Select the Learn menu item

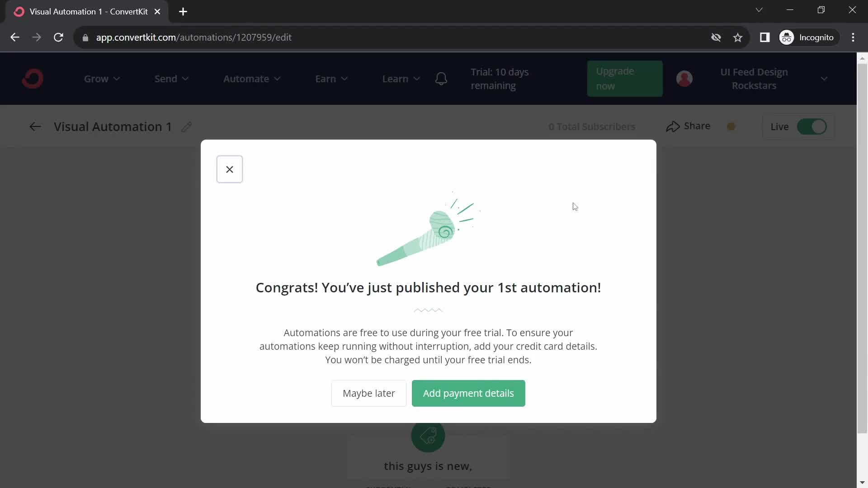(394, 78)
